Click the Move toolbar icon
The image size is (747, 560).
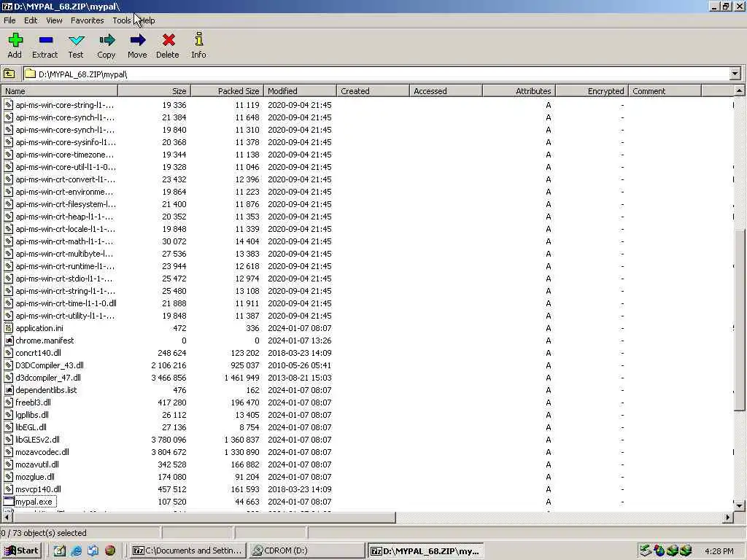click(138, 40)
